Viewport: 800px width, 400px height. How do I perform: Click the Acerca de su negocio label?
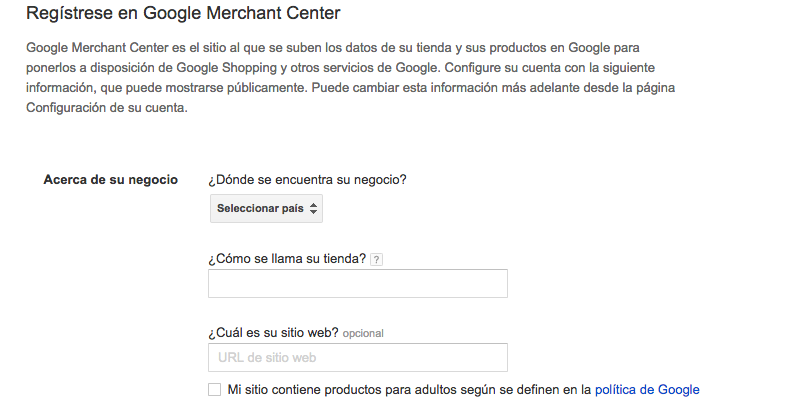(x=111, y=180)
